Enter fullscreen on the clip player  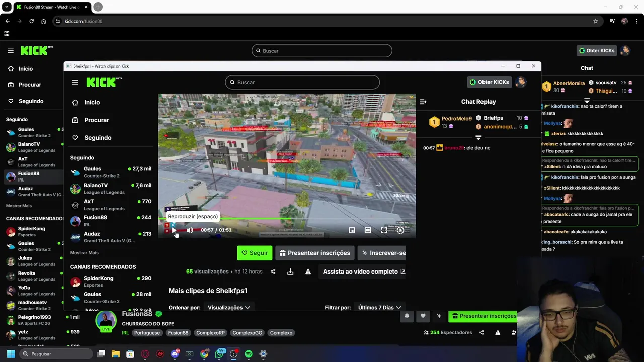384,230
